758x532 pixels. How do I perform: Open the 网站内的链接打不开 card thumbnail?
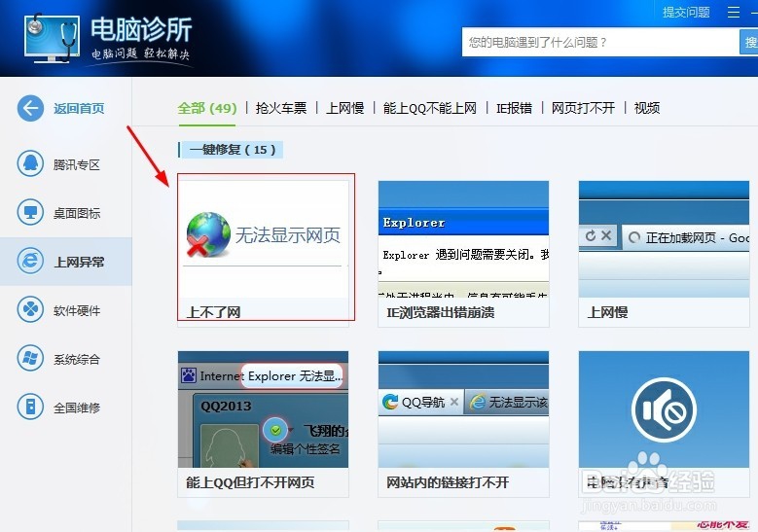tap(463, 408)
